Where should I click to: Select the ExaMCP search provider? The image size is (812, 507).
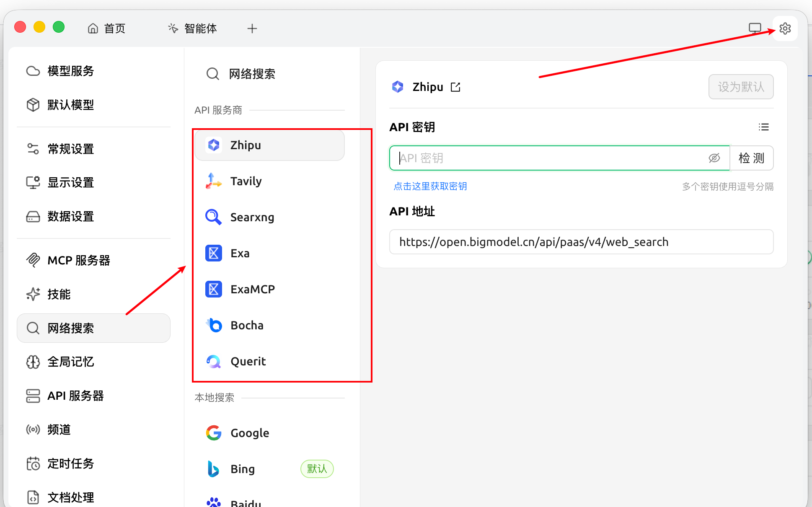tap(269, 289)
